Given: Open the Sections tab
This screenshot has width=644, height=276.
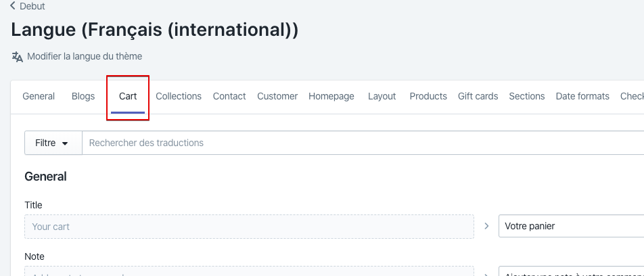Looking at the screenshot, I should pyautogui.click(x=527, y=96).
